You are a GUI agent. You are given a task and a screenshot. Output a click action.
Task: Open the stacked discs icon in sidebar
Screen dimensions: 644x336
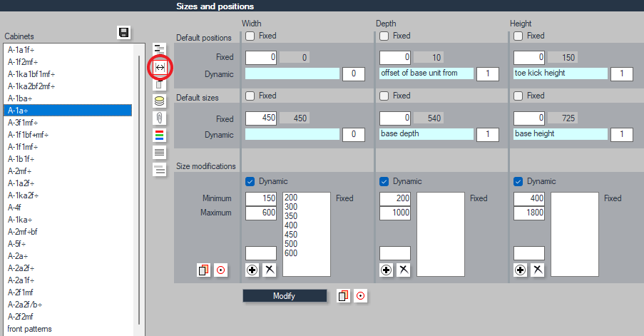coord(160,101)
